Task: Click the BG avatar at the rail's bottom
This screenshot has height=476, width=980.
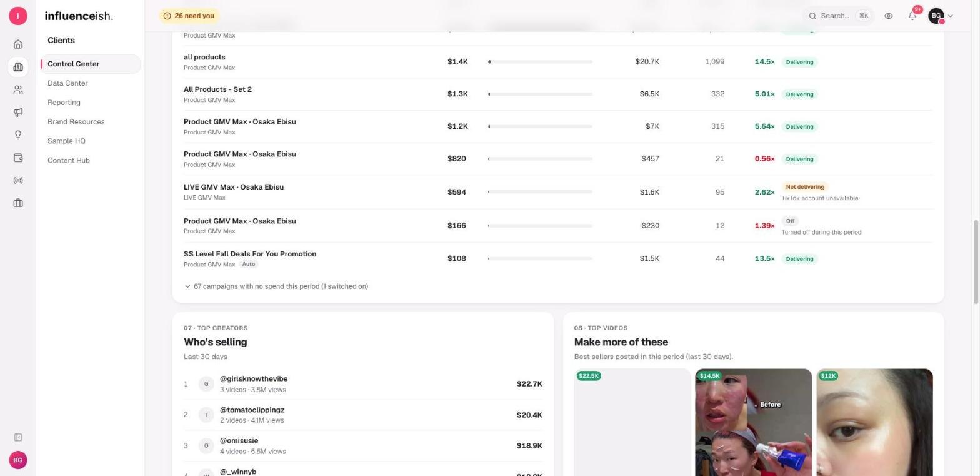Action: 18,460
